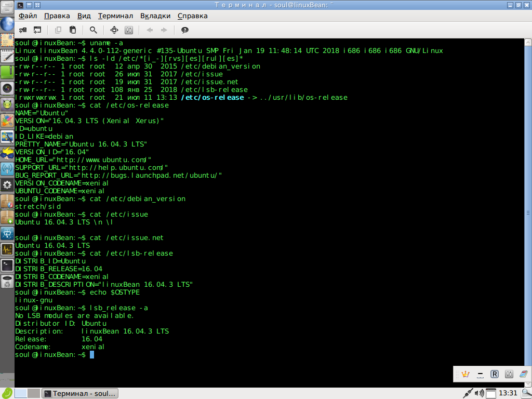Image resolution: width=532 pixels, height=399 pixels.
Task: Open the image viewer picture icon
Action: [x=7, y=137]
